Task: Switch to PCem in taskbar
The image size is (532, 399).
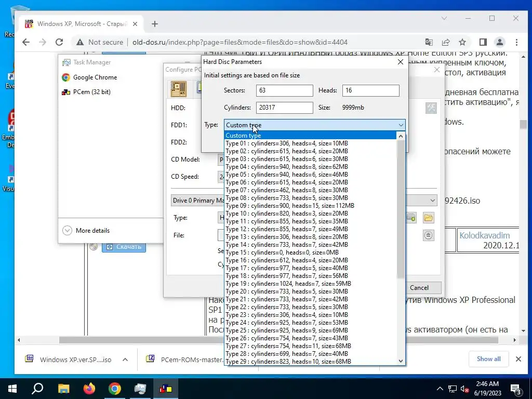Action: click(x=166, y=389)
